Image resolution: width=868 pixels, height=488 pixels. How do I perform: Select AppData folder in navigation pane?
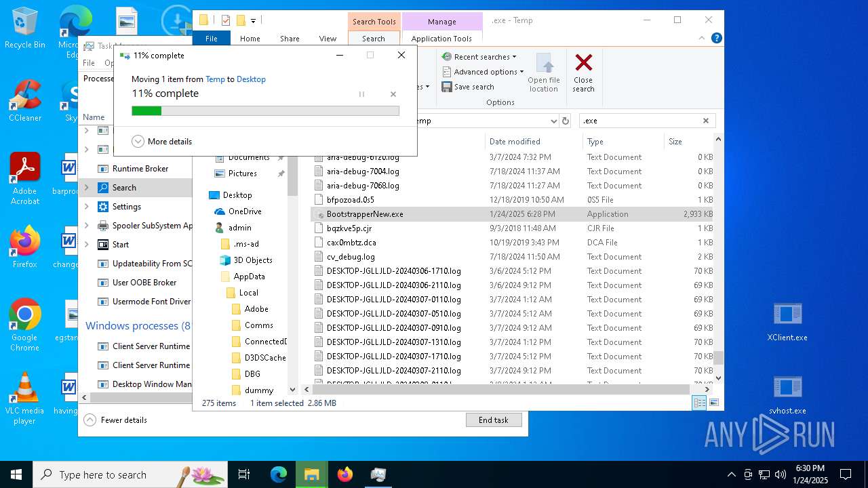point(249,277)
